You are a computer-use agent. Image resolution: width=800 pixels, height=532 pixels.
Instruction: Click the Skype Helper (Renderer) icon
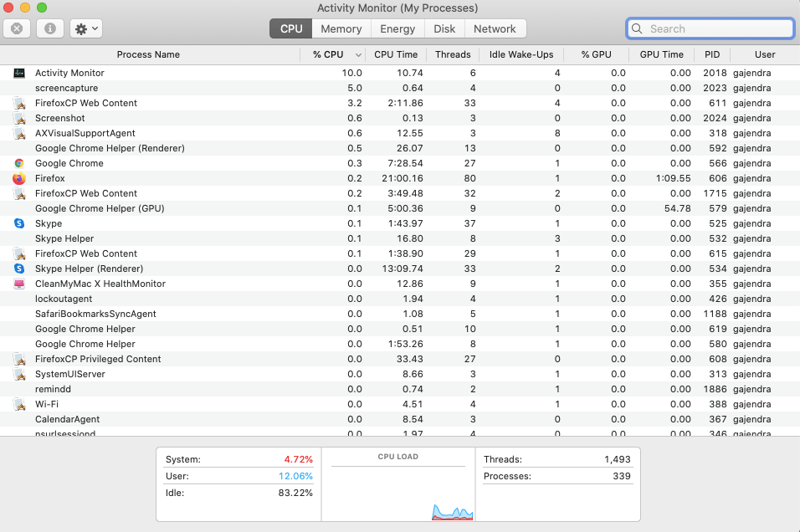[19, 269]
